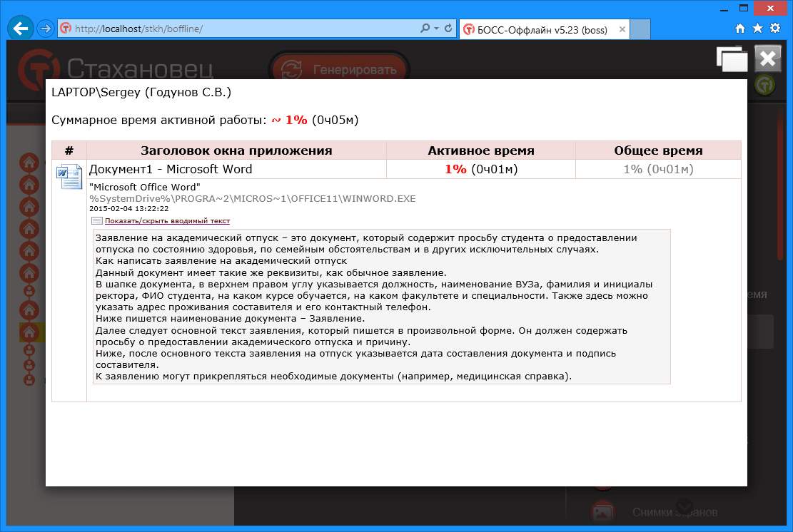This screenshot has height=532, width=793.
Task: Select the БОСС-Оффлайн v5.23 (boss) tab
Action: pyautogui.click(x=542, y=30)
